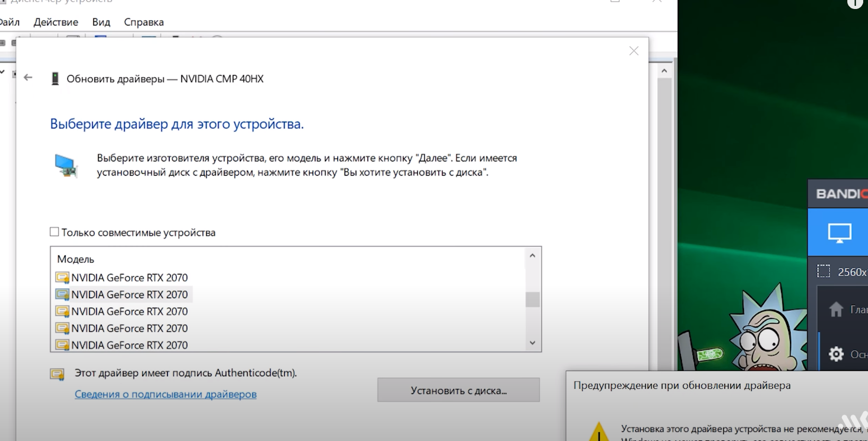
Task: Click the certificate icon beside the Authenticode notice
Action: point(57,374)
